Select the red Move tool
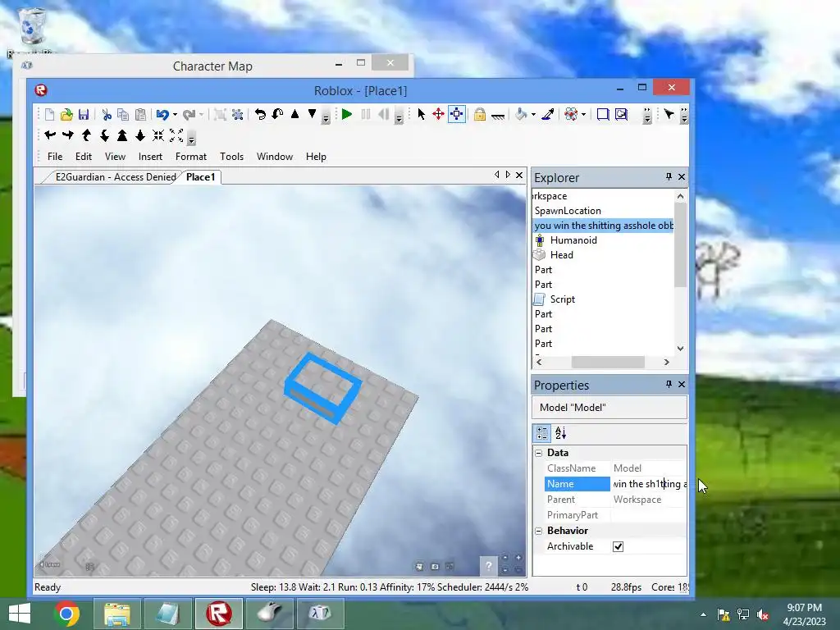 click(438, 114)
